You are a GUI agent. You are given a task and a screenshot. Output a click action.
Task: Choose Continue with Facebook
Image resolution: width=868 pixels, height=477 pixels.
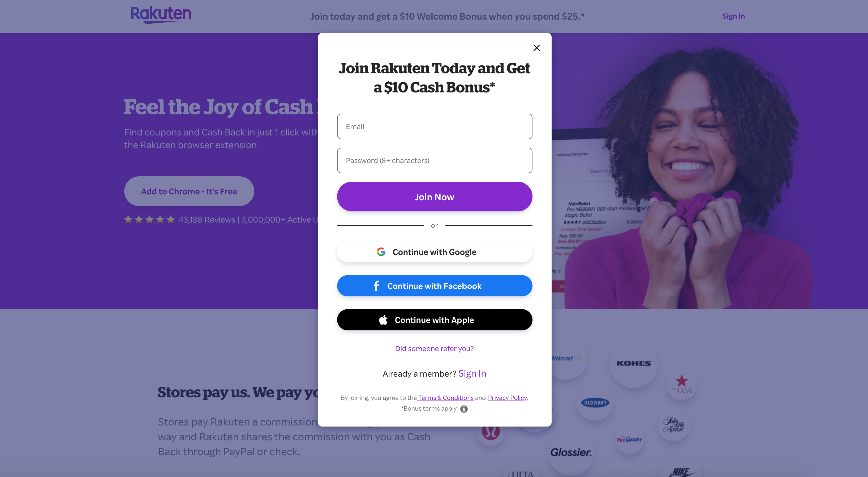click(434, 286)
